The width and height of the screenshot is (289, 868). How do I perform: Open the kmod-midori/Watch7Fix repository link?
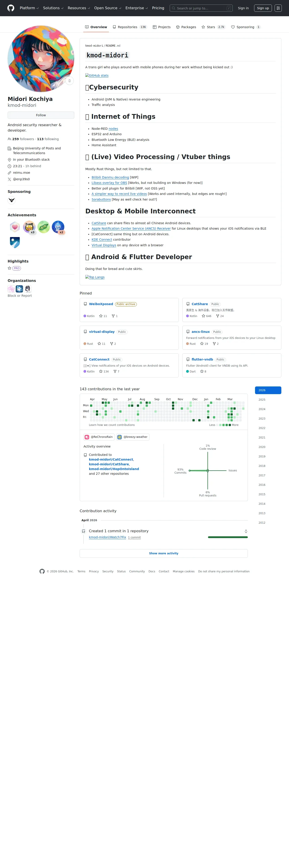tap(107, 537)
